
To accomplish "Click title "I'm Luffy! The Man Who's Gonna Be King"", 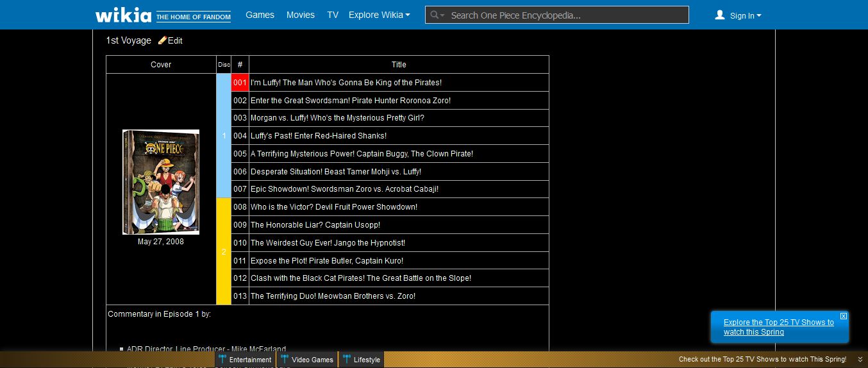I will (346, 83).
